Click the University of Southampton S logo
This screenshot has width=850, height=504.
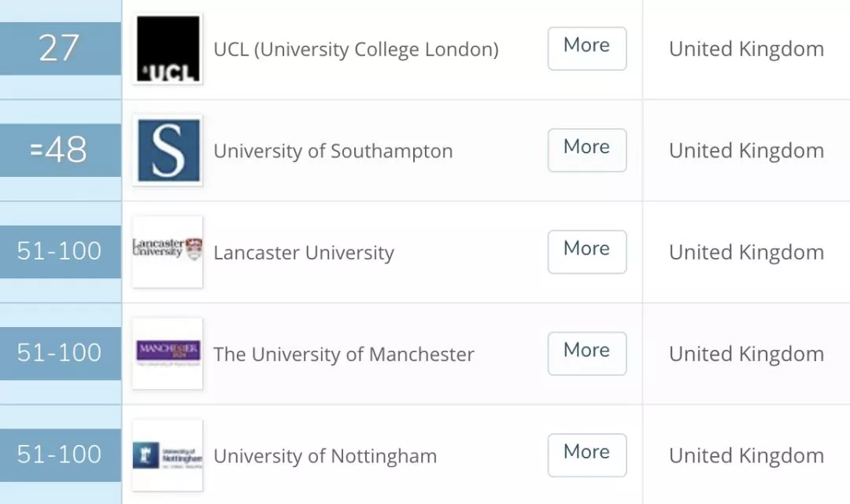(168, 150)
